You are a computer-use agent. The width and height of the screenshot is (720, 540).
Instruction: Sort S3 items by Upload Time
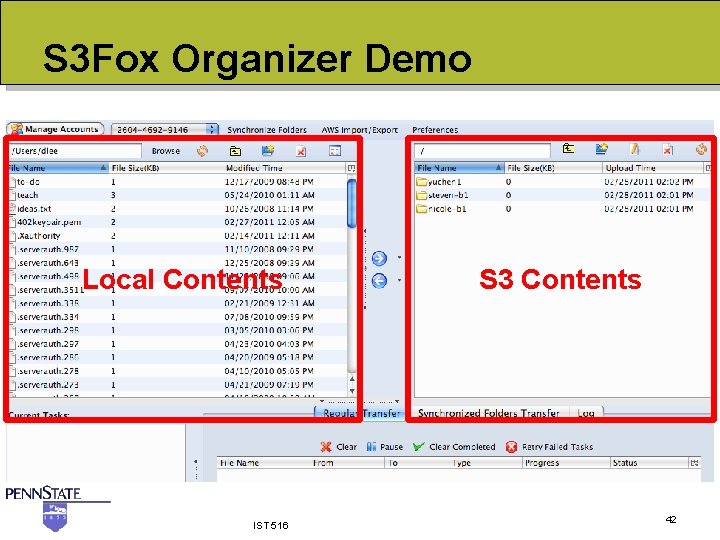coord(653,168)
